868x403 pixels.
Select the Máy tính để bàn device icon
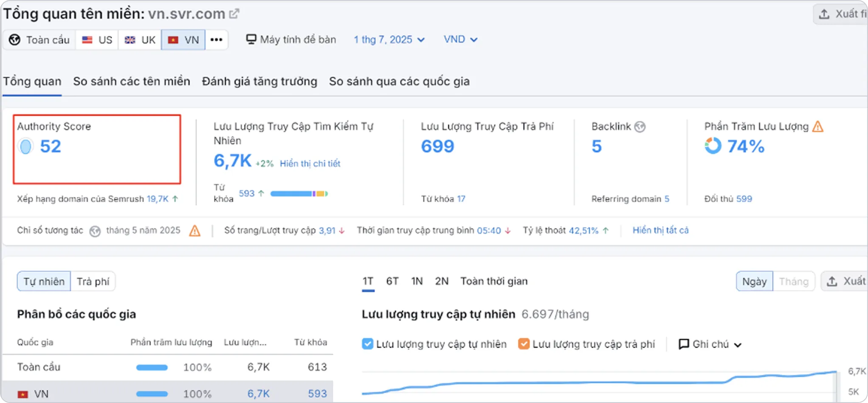(x=251, y=39)
